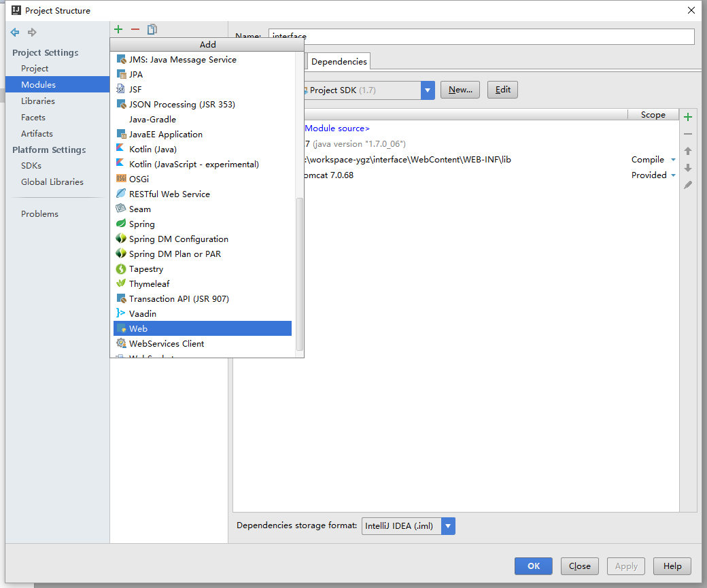707x588 pixels.
Task: Move dependency up with the arrow icon
Action: pyautogui.click(x=687, y=151)
